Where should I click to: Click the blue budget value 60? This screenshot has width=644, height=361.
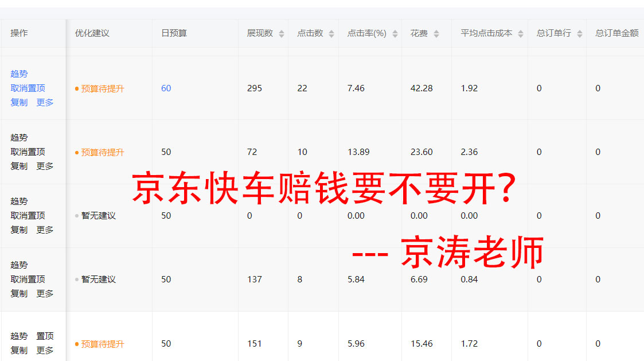tap(166, 88)
